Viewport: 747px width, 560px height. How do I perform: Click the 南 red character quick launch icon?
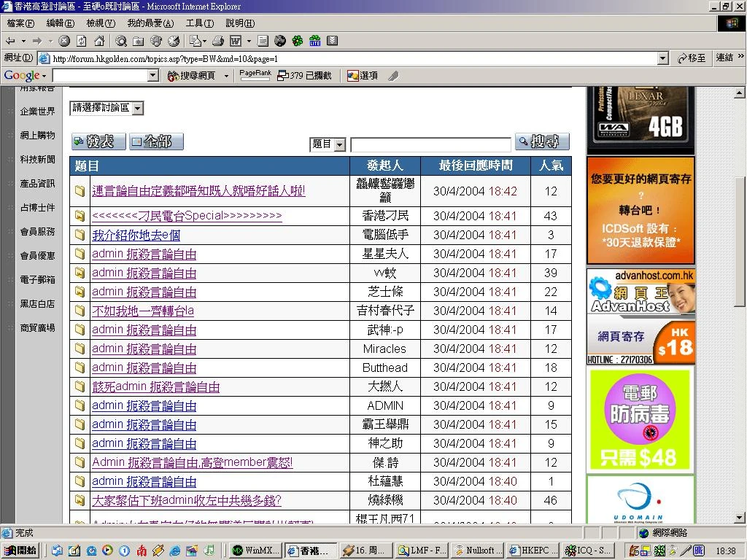[x=142, y=551]
